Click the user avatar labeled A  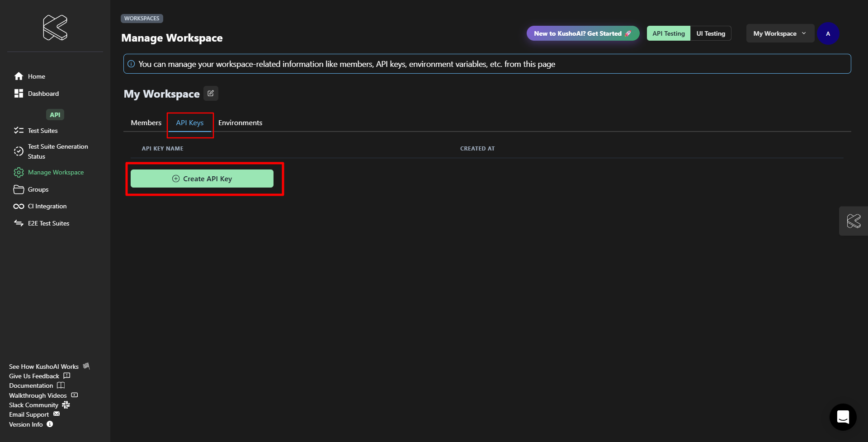(x=828, y=33)
